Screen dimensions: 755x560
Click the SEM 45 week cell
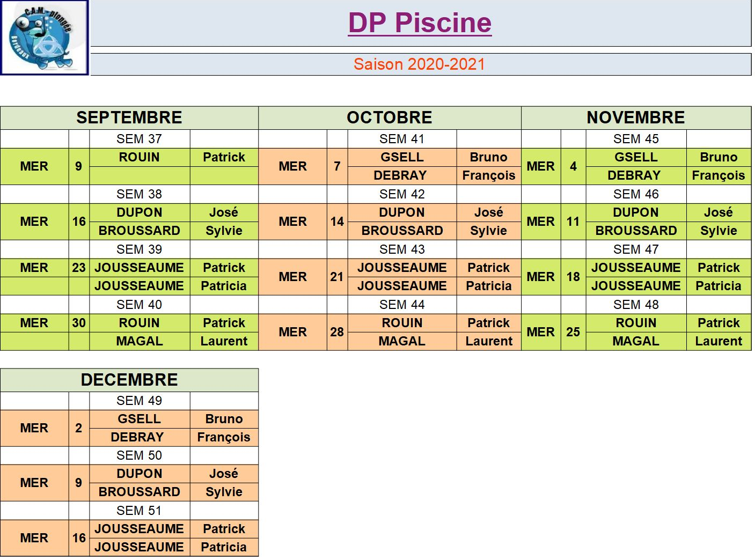[636, 139]
